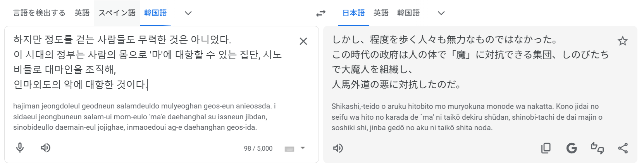Clear the source text with X
The height and width of the screenshot is (165, 644).
tap(303, 41)
